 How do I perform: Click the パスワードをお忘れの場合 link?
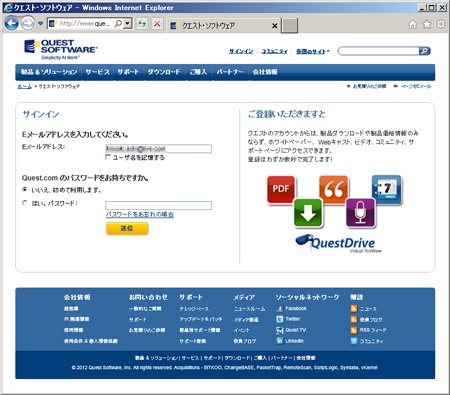click(x=140, y=214)
